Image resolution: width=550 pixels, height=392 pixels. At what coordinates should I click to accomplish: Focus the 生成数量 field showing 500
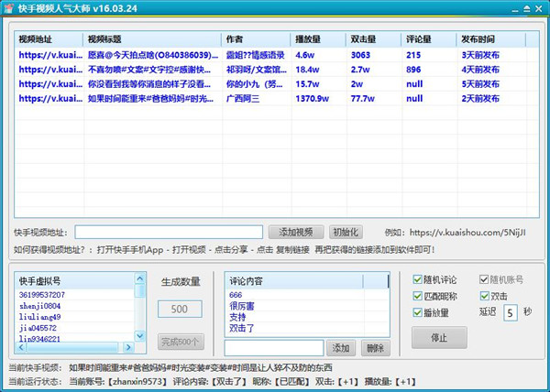point(180,309)
